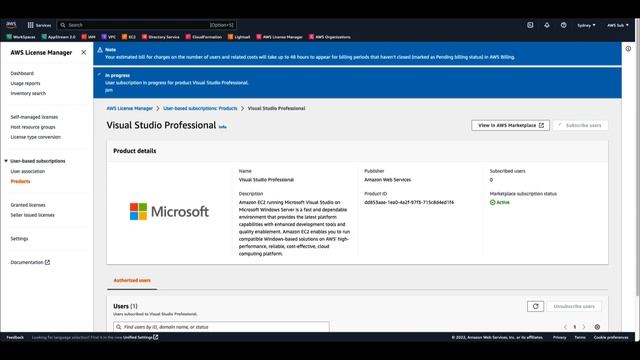This screenshot has width=640, height=360.
Task: Open Feedback in the footer
Action: click(x=15, y=337)
